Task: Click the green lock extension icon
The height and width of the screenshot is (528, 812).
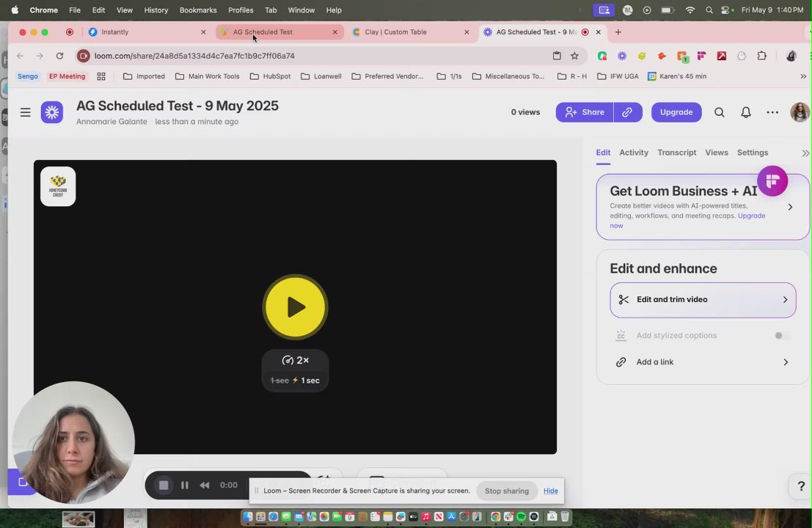Action: pyautogui.click(x=601, y=56)
